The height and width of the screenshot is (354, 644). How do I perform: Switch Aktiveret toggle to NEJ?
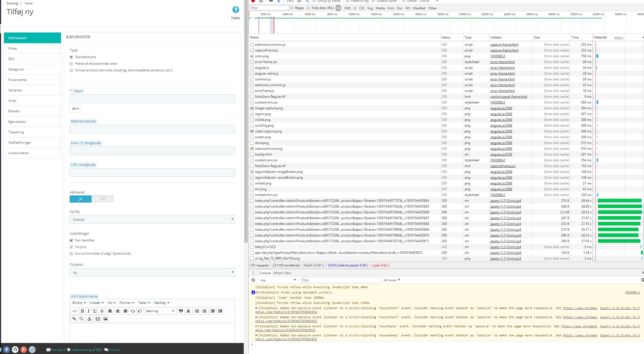click(102, 199)
